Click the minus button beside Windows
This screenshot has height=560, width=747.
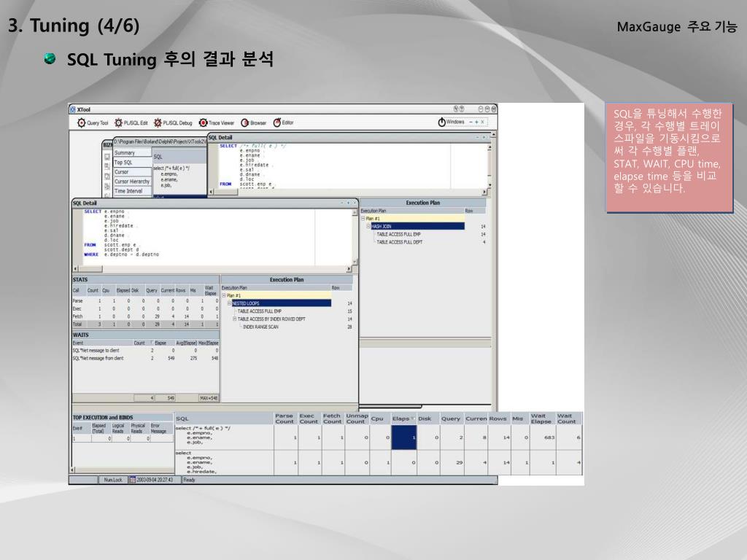tap(471, 122)
